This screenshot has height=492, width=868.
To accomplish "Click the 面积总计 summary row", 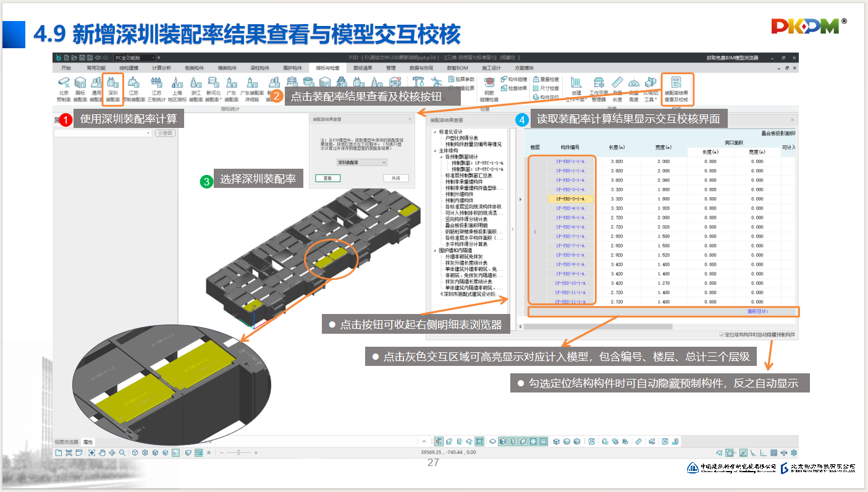I will click(663, 312).
